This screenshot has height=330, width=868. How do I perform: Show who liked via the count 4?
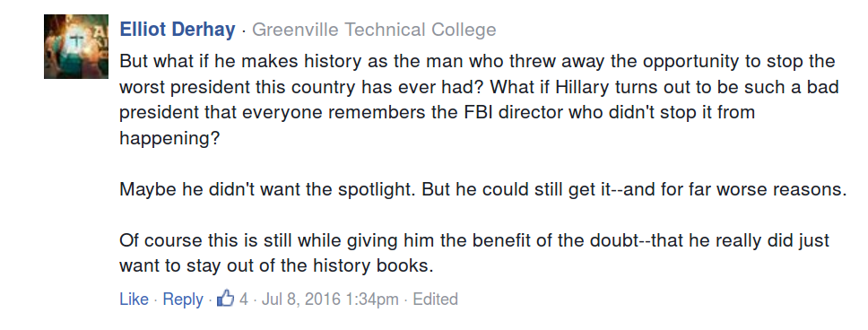tap(244, 299)
